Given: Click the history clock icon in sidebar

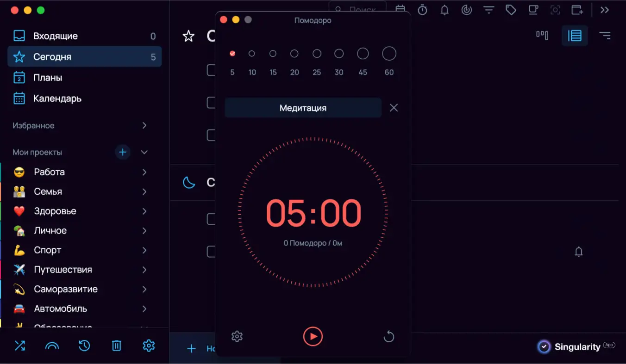Looking at the screenshot, I should (x=84, y=345).
